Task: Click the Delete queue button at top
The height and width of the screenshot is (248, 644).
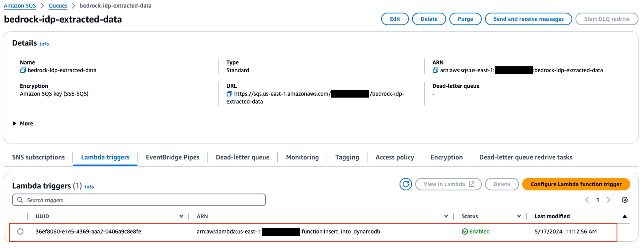Action: point(429,19)
